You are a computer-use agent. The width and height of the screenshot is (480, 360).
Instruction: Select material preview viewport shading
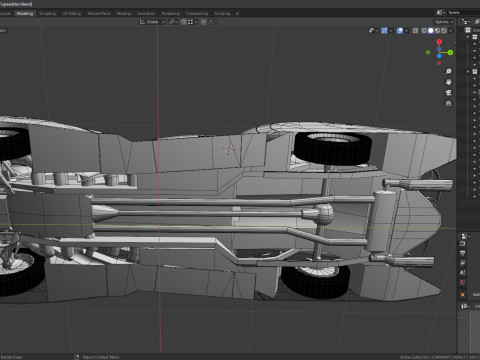(x=437, y=30)
